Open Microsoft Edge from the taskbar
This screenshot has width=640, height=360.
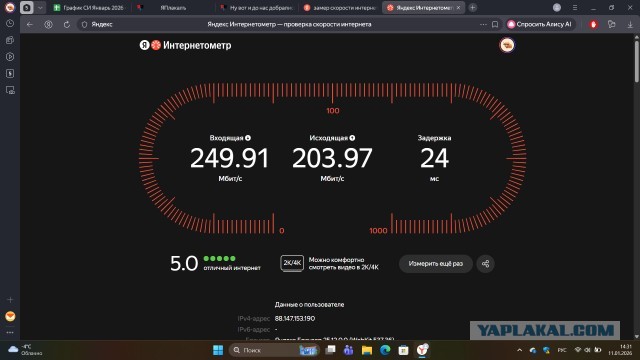[385, 350]
